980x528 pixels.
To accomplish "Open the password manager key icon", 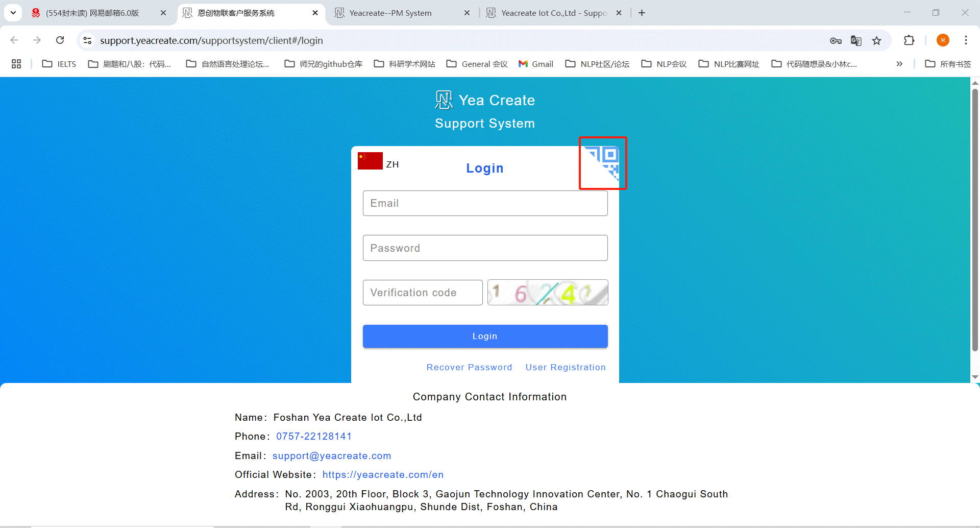I will pyautogui.click(x=836, y=41).
